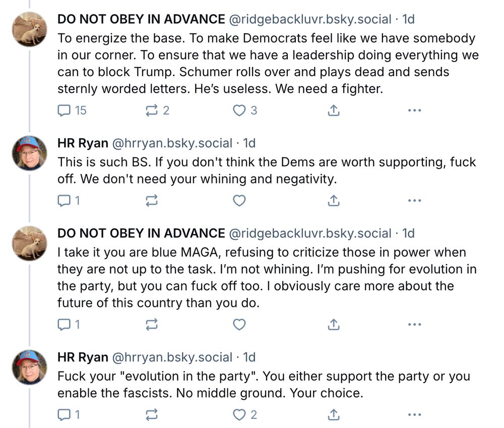Image resolution: width=504 pixels, height=428 pixels.
Task: Open more options on 'This is such BS' post
Action: point(414,201)
